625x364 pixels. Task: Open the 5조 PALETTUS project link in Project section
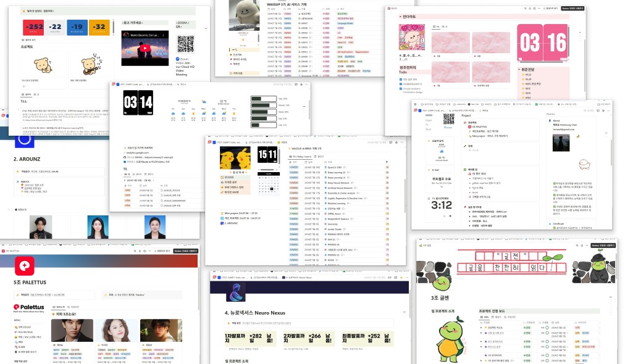click(479, 126)
